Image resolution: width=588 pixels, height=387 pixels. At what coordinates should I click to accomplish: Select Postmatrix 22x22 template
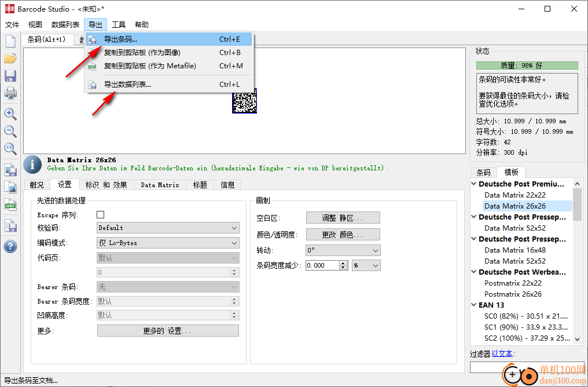point(513,283)
